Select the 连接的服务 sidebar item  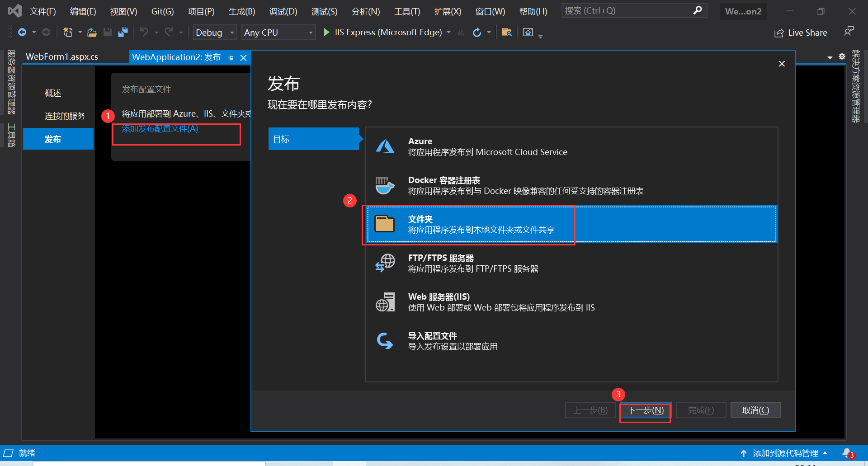pos(65,116)
